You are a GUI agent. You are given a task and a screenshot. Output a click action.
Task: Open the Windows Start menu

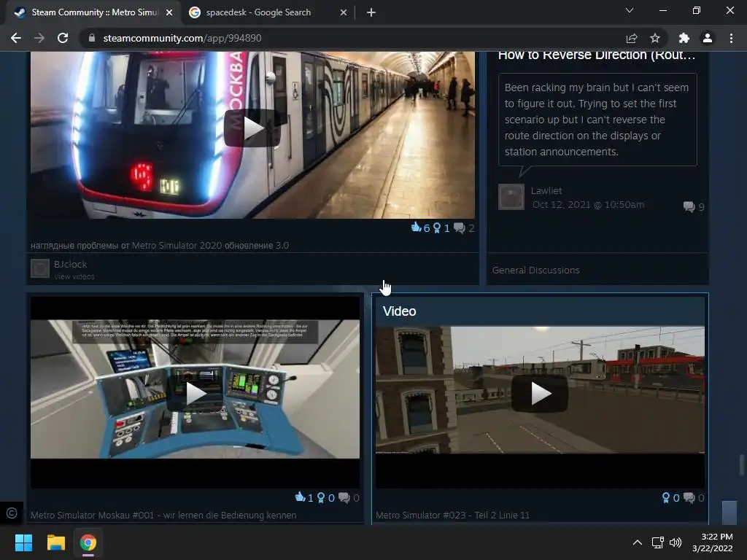[23, 542]
